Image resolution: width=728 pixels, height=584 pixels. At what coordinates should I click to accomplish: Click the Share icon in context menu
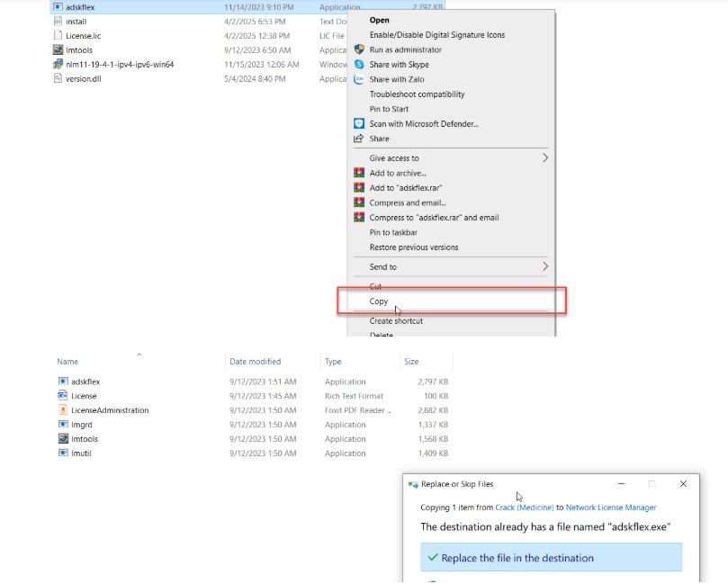click(x=359, y=139)
